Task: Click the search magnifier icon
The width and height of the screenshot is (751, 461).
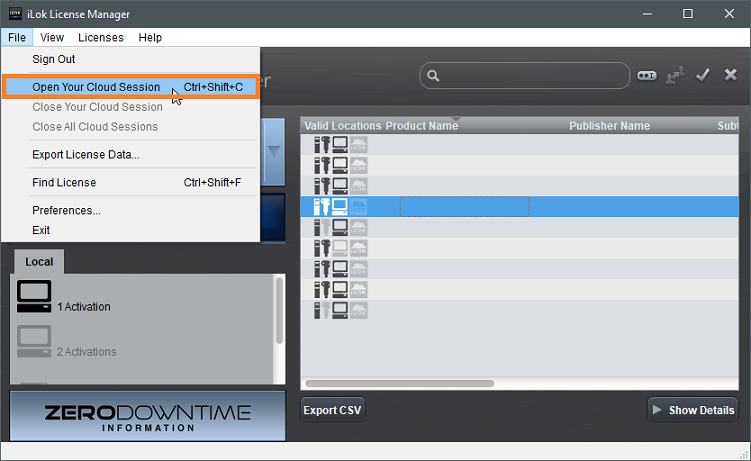Action: [433, 76]
